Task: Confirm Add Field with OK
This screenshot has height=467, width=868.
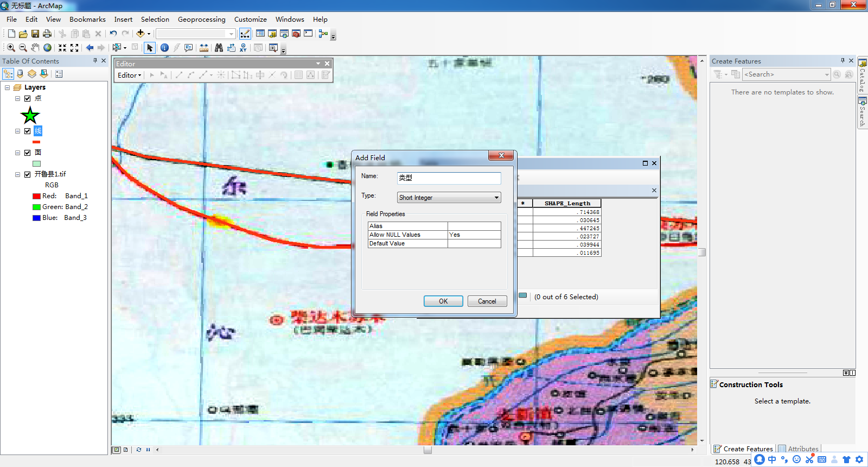Action: point(443,301)
